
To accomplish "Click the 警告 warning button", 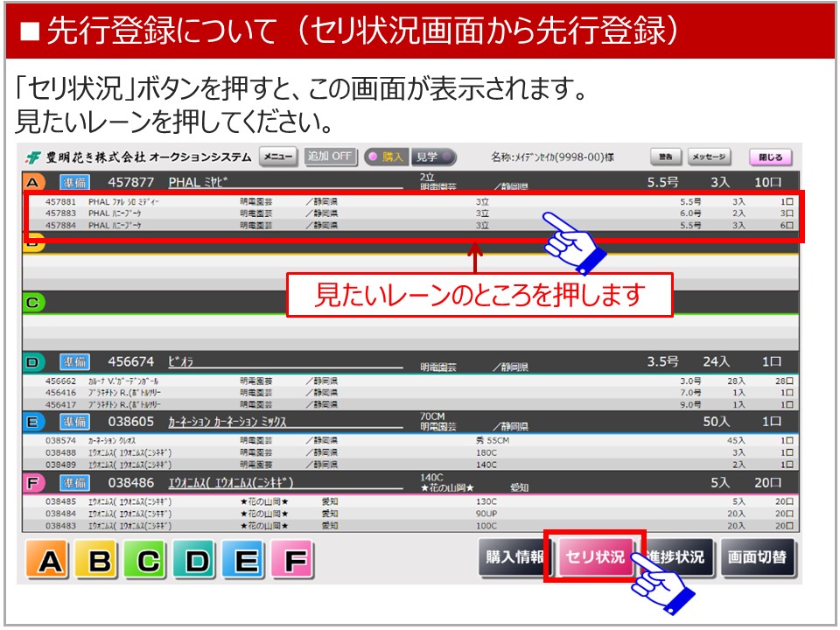I will [666, 157].
